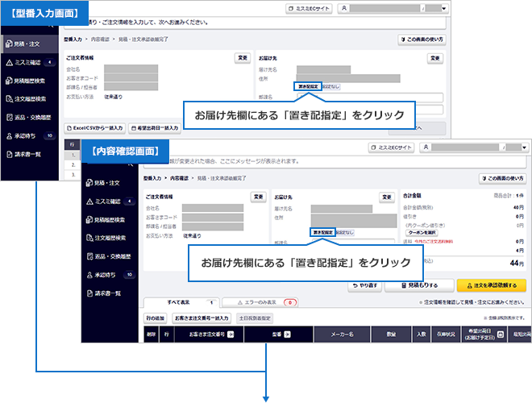532x403 pixels.
Task: Open the user account dropdown in the 型番入力画面 window
Action: (x=393, y=9)
